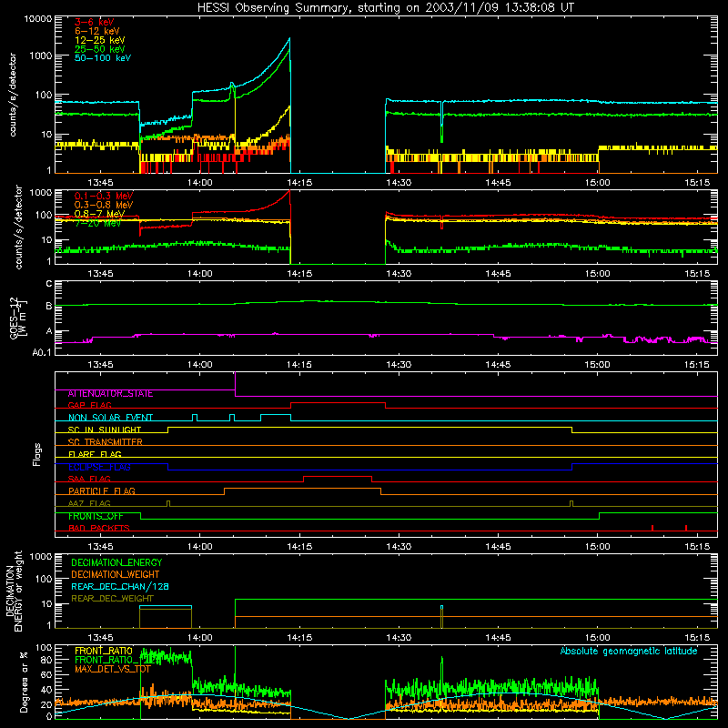Pick the 25-50 keV legend label

click(99, 49)
